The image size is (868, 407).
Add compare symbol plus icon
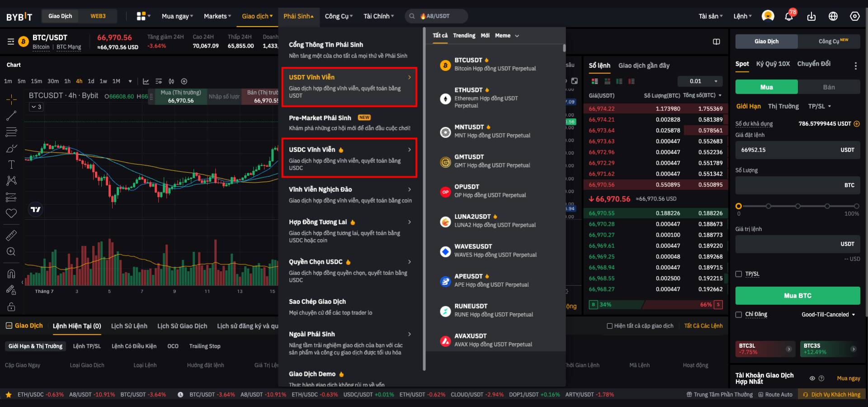click(x=184, y=81)
